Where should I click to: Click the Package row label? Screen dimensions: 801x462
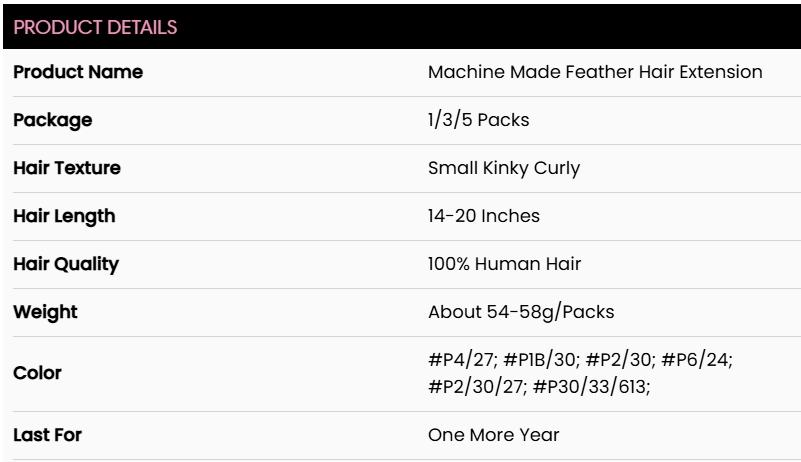click(x=54, y=121)
